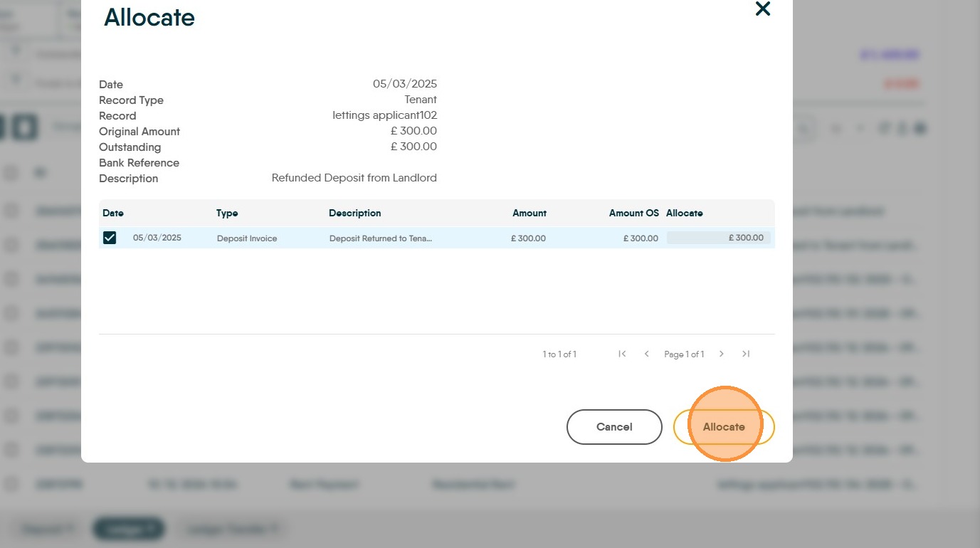The height and width of the screenshot is (548, 980).
Task: Sort by Description column header
Action: [x=355, y=213]
